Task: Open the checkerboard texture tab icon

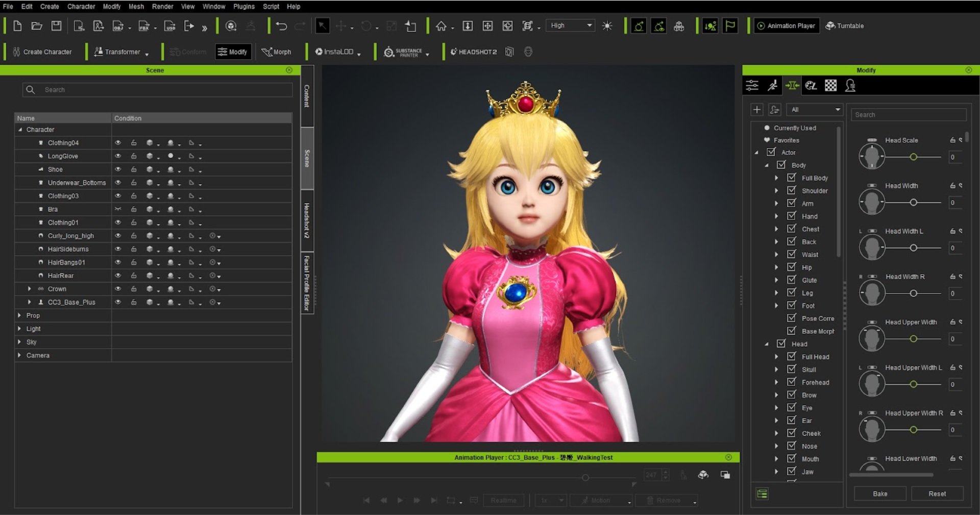Action: 831,86
